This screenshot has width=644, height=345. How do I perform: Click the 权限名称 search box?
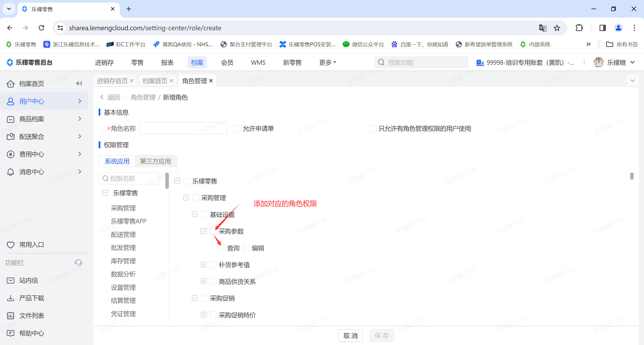coord(129,179)
